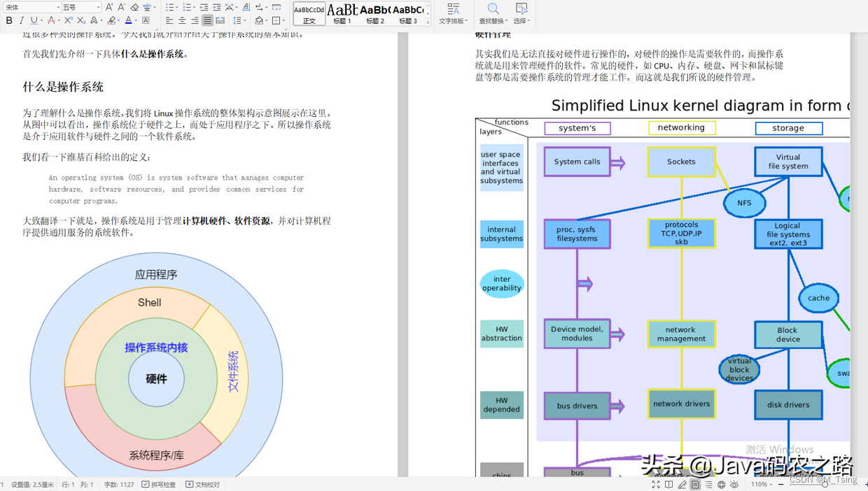Select 正文 style
The image size is (868, 491).
[x=309, y=13]
